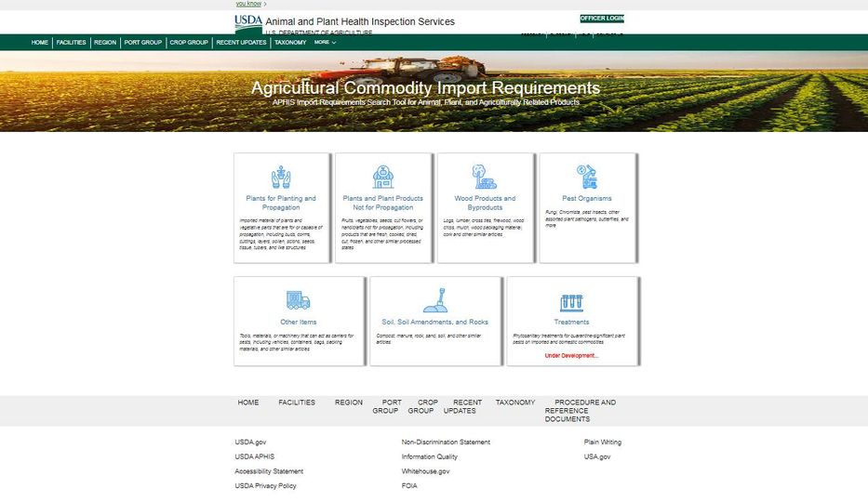
Task: Click the Treatments card phytosanitary description text
Action: pos(568,339)
